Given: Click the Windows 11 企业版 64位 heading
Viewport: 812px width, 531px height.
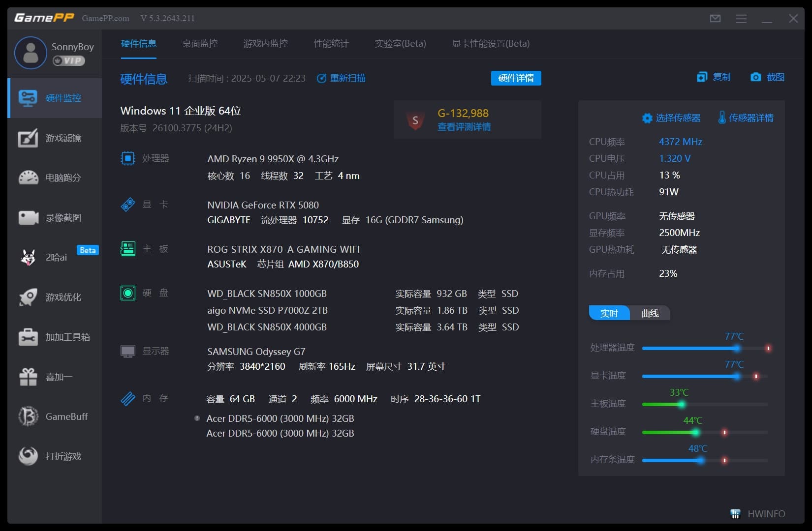Looking at the screenshot, I should click(181, 111).
